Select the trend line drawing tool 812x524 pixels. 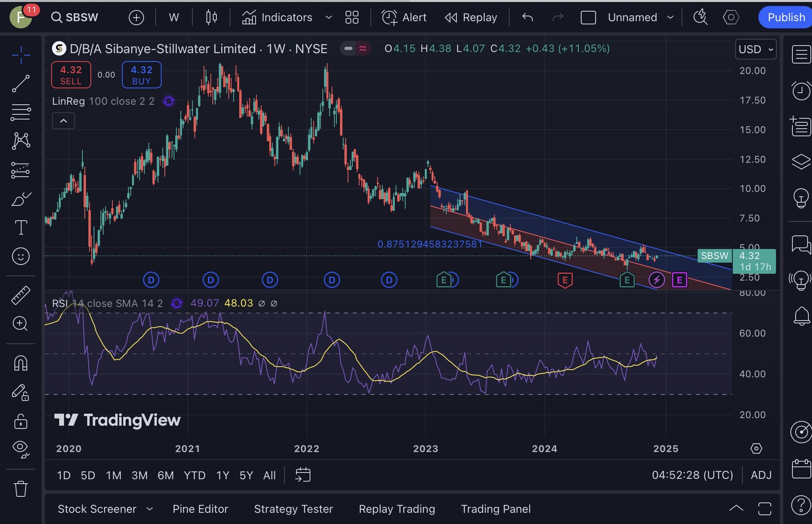pyautogui.click(x=21, y=83)
